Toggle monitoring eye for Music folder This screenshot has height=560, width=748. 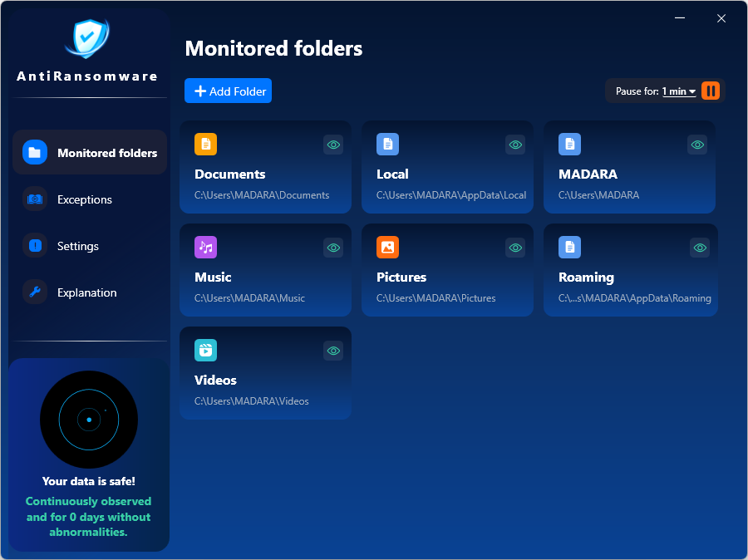[333, 248]
